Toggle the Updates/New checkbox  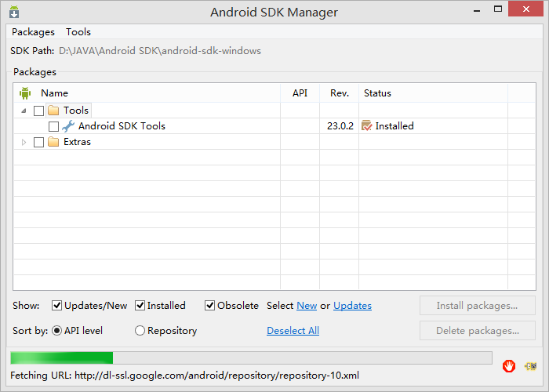point(56,306)
